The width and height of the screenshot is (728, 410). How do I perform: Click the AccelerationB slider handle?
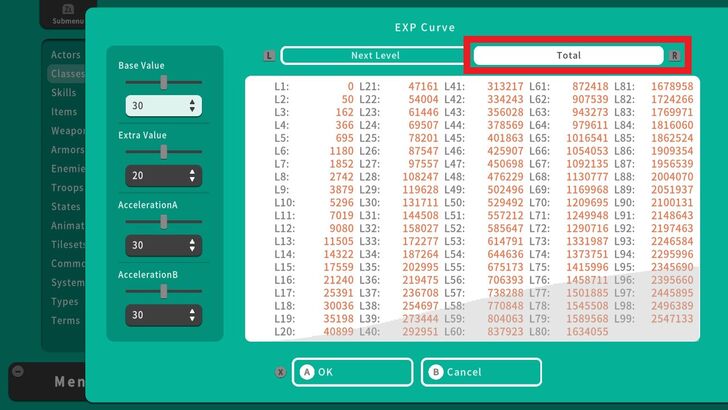pos(164,291)
